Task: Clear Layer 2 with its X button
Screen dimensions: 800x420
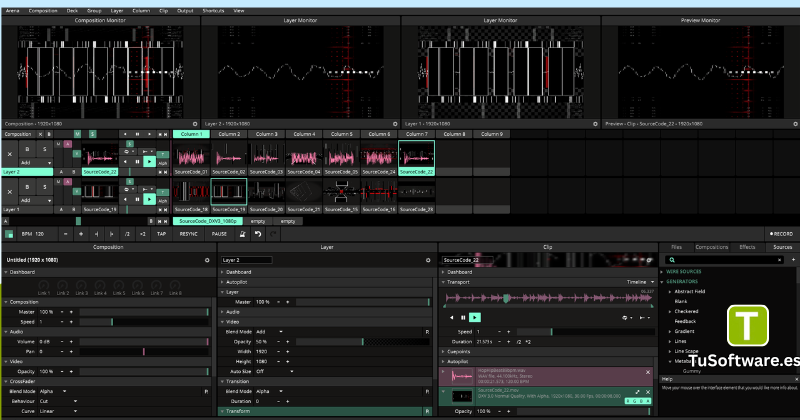Action: pyautogui.click(x=10, y=154)
